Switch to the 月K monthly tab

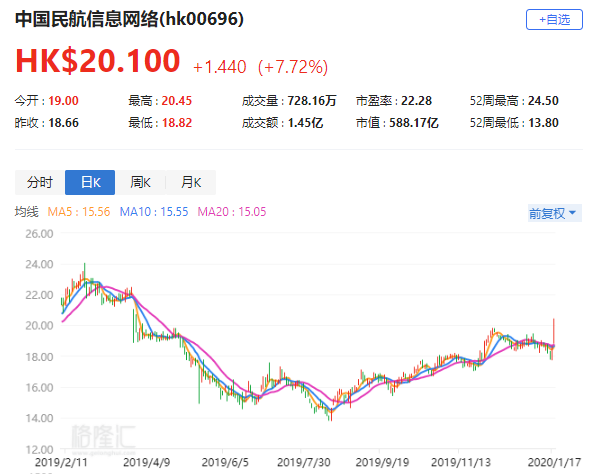(190, 182)
